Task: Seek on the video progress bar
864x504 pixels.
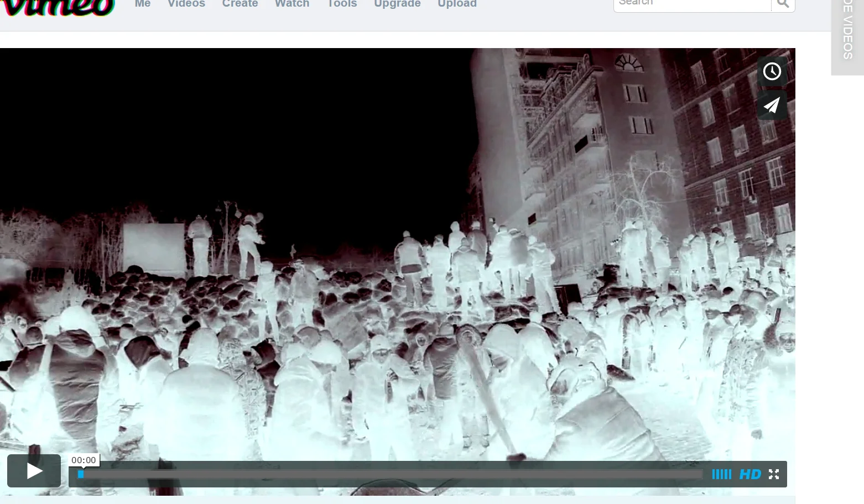Action: (x=391, y=474)
